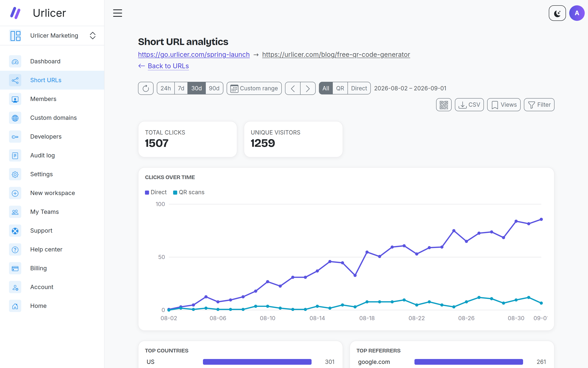Click the My Teams people icon
The image size is (588, 368).
pos(15,212)
